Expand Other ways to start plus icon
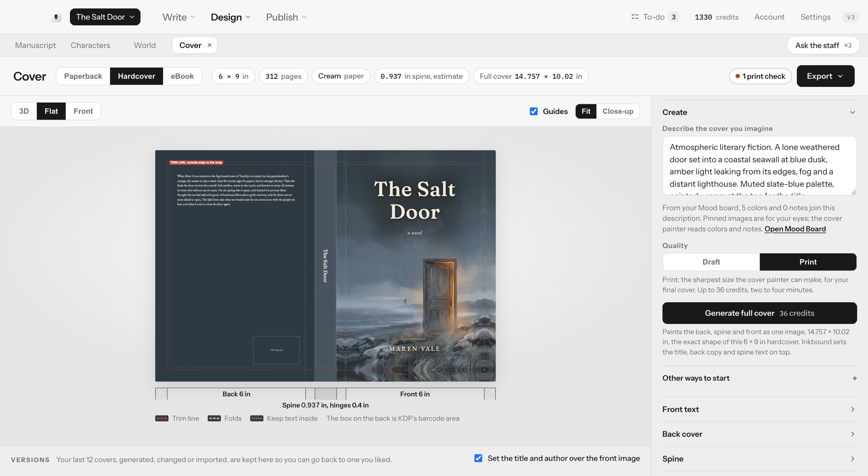Viewport: 868px width, 476px height. (x=855, y=378)
